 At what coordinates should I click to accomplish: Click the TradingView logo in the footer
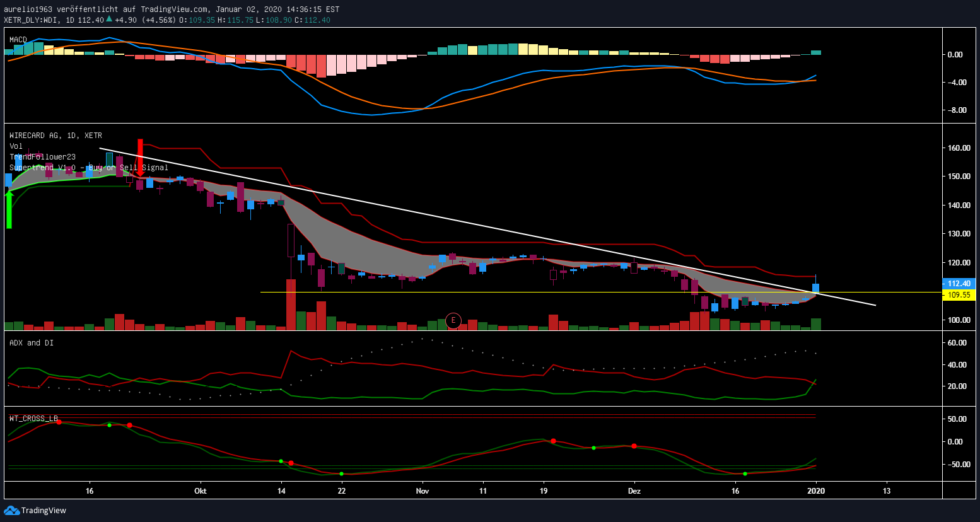coord(35,511)
